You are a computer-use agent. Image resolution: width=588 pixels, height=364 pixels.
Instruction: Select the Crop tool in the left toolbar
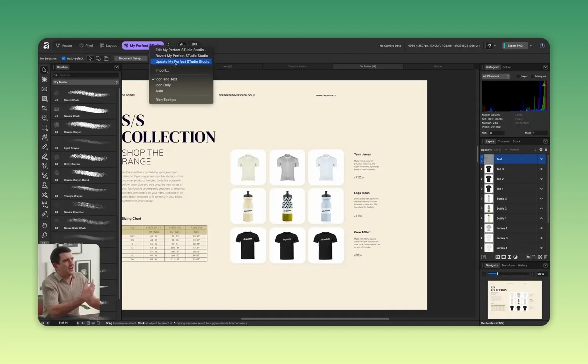click(44, 108)
